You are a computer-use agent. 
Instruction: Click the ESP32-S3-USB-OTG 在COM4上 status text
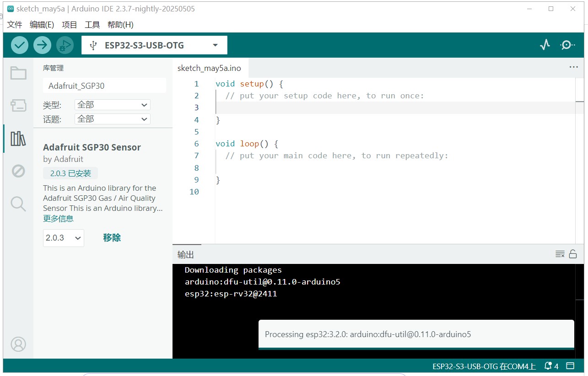click(484, 366)
